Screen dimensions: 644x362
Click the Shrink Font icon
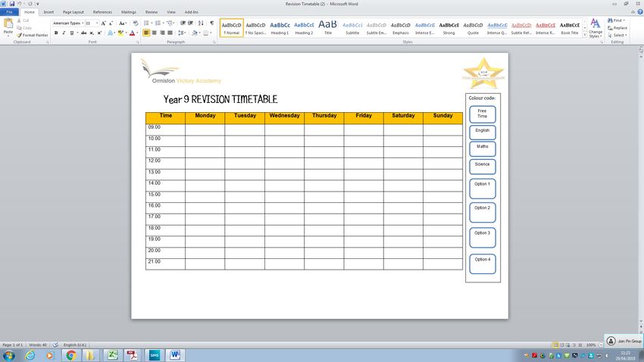click(111, 23)
